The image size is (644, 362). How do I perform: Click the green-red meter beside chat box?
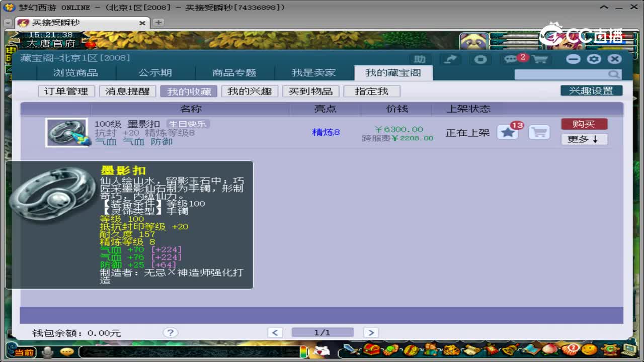[303, 351]
